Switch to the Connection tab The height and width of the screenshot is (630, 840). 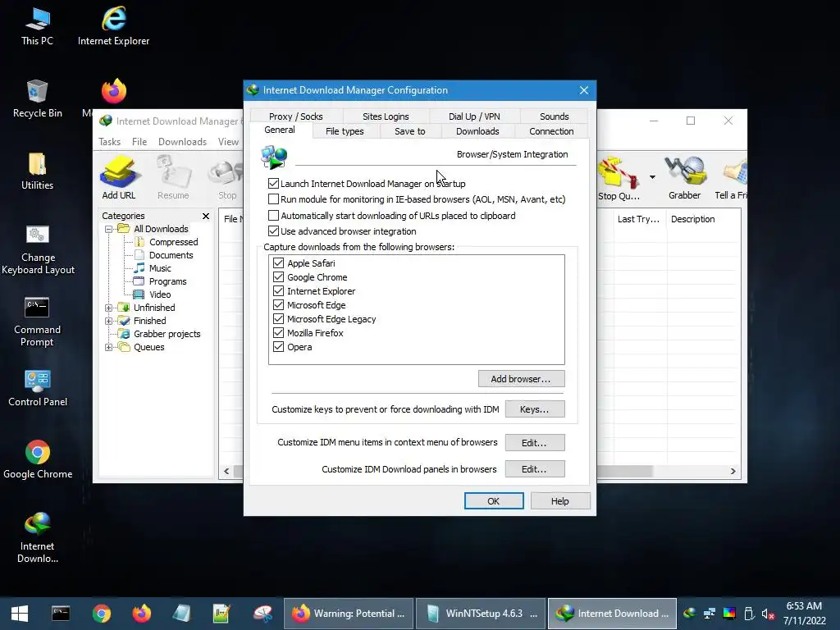tap(551, 131)
